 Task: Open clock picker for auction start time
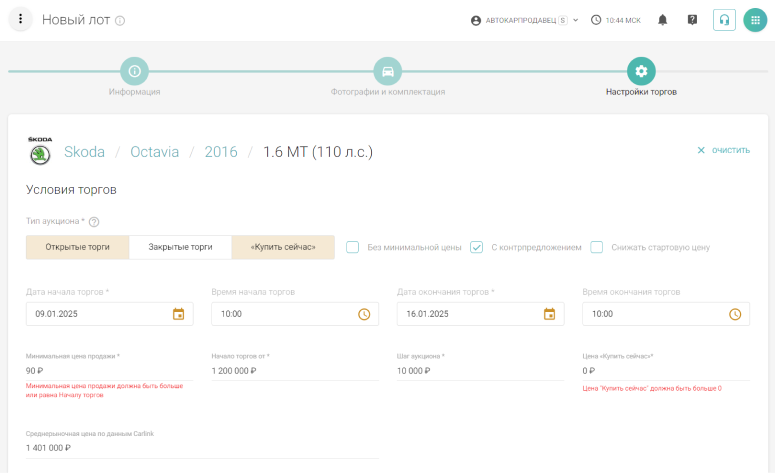click(364, 314)
